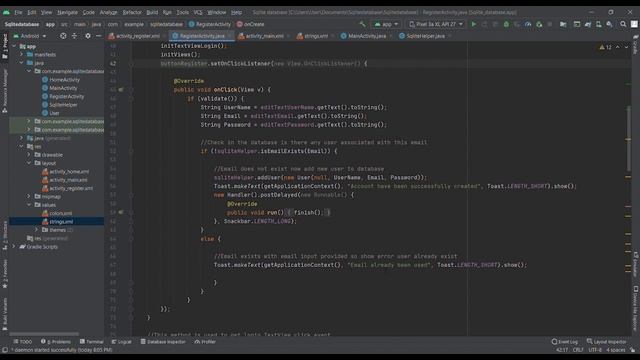Expand the manifests folder
The width and height of the screenshot is (640, 360).
[x=22, y=54]
